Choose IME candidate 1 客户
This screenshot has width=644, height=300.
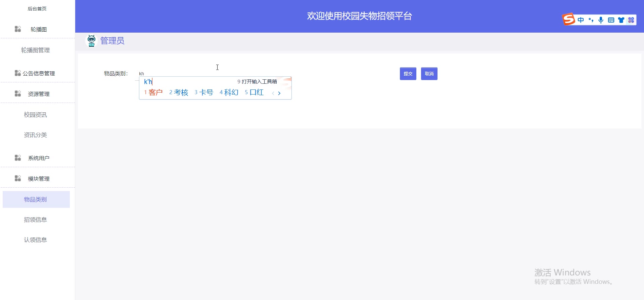(153, 92)
